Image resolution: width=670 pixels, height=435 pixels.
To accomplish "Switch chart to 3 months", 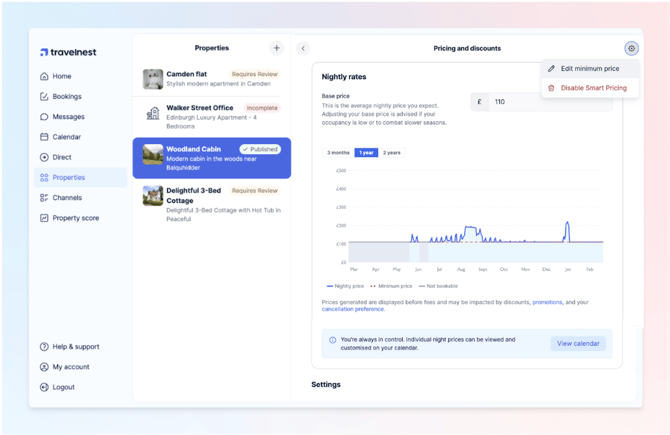I will [x=338, y=153].
